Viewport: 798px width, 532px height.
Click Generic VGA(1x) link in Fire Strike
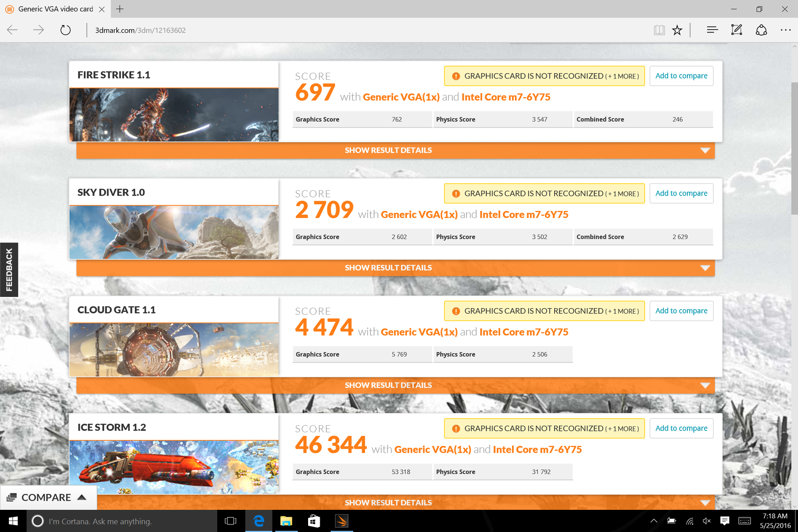click(x=401, y=97)
